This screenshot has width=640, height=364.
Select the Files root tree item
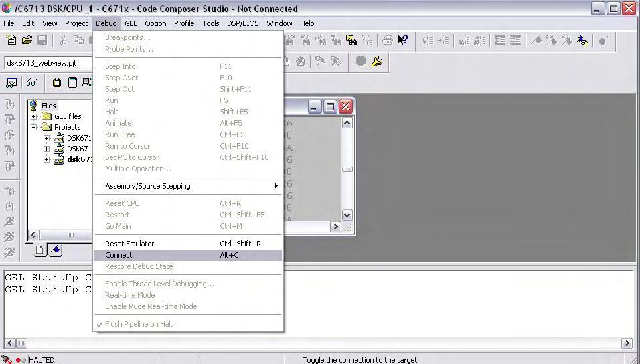(49, 106)
